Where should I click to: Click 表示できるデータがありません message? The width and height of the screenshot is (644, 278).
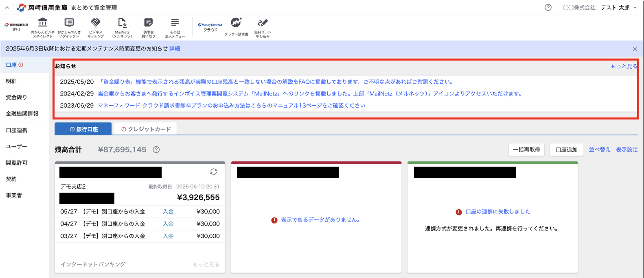[320, 220]
